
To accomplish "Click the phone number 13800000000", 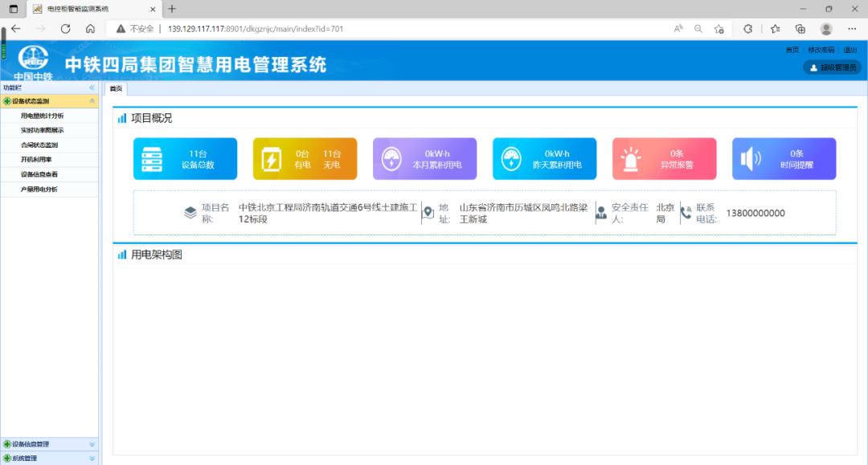I will [x=755, y=213].
